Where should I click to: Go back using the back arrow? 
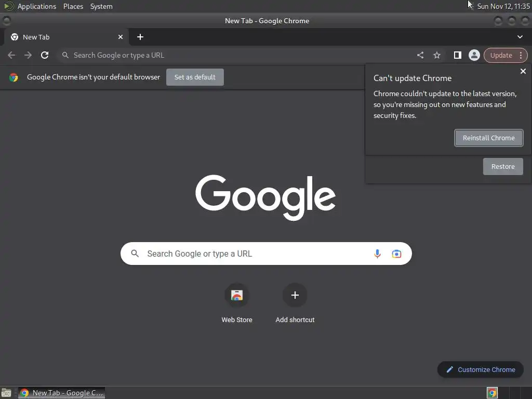pos(11,55)
